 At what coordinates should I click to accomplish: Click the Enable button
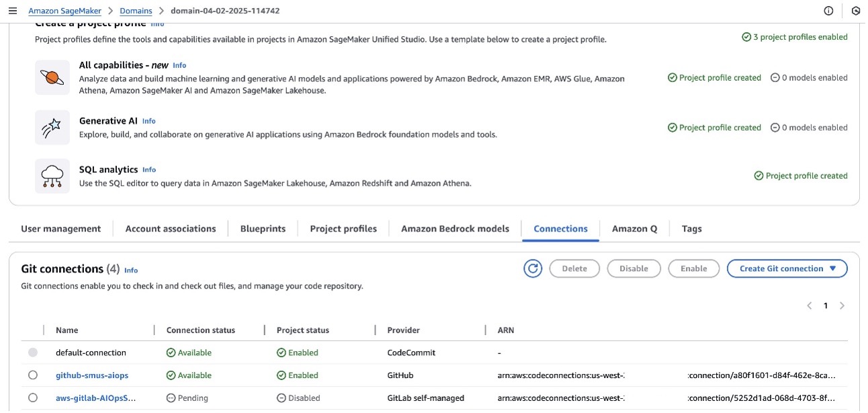coord(693,268)
